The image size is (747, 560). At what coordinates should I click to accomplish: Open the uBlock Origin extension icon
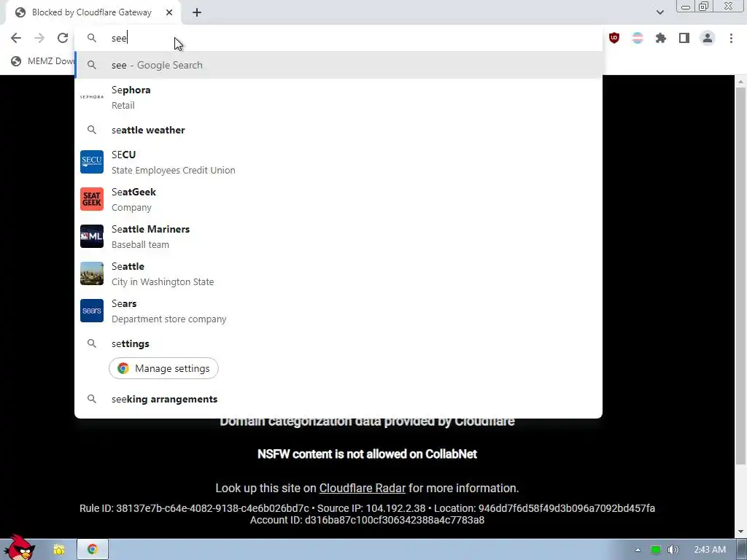click(x=614, y=38)
